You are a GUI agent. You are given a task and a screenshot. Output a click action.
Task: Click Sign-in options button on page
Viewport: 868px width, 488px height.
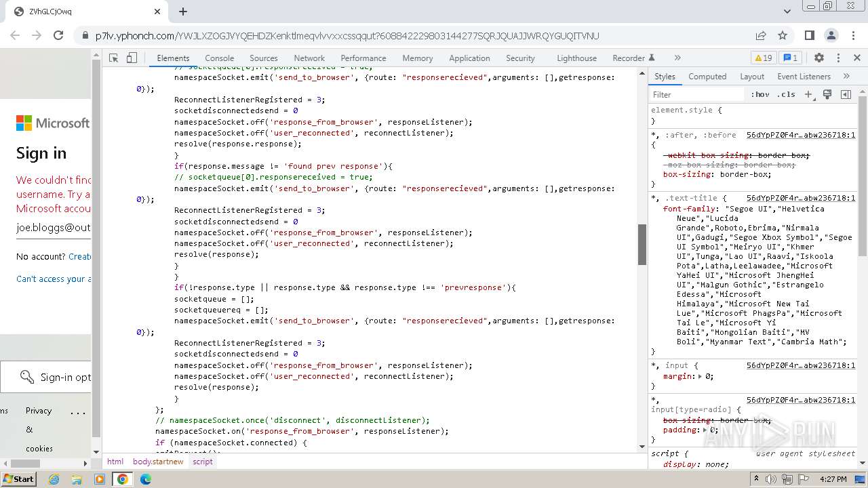click(45, 377)
